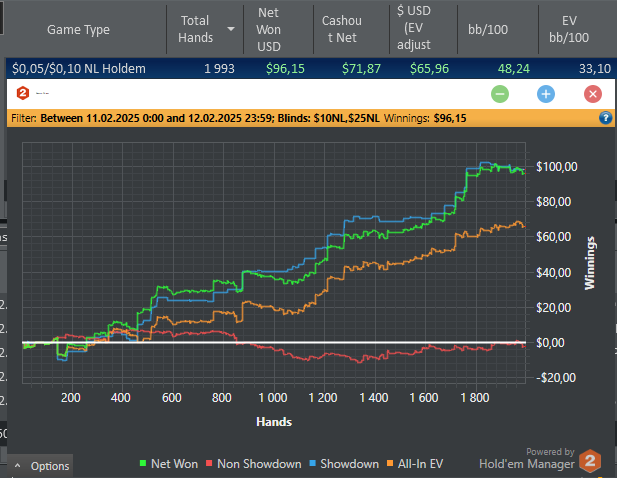Click the $80,00 y-axis value
617x478 pixels.
pos(554,202)
